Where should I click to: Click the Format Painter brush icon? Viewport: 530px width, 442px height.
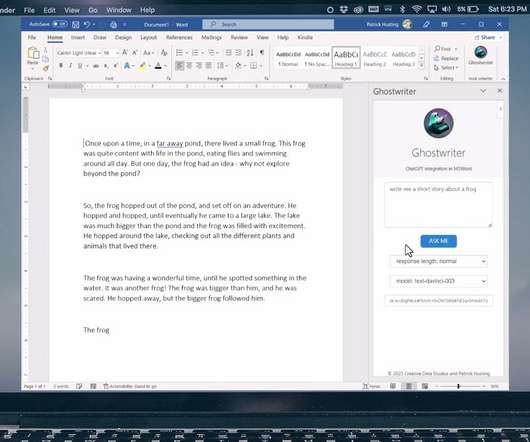coord(46,68)
